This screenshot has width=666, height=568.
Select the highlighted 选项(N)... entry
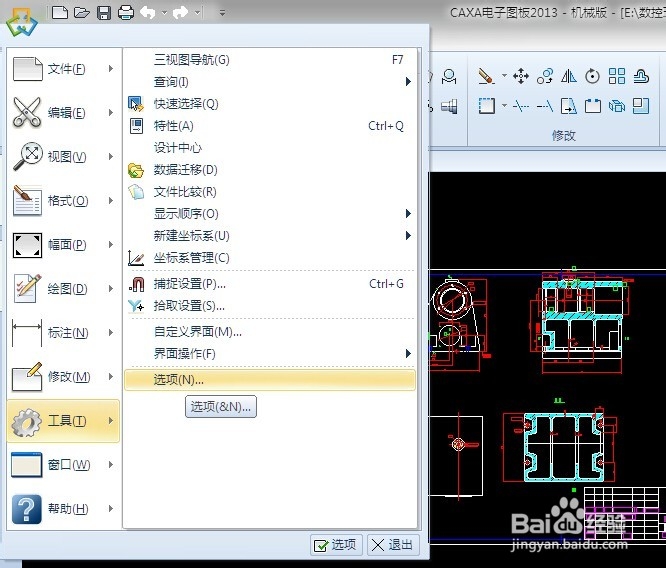270,380
